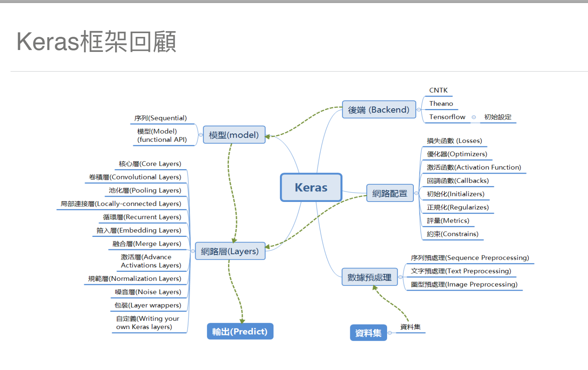Click 噪音層(Noise Layers) item
Image resolution: width=588 pixels, height=370 pixels.
pos(148,292)
